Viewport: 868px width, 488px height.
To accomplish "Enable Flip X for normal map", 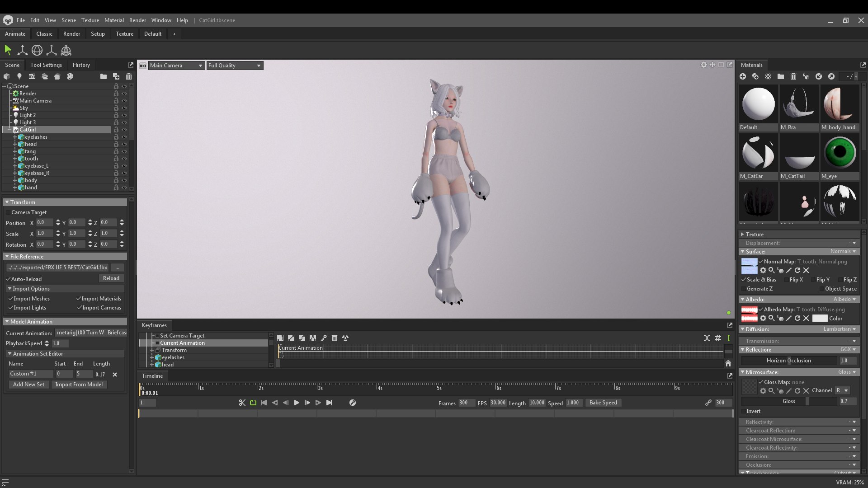I will [786, 280].
